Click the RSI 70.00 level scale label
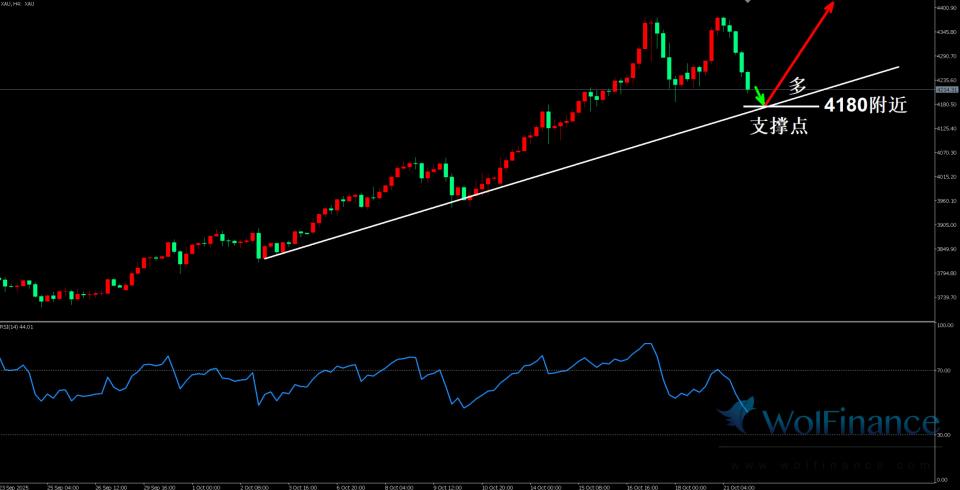This screenshot has height=490, width=960. tap(943, 371)
